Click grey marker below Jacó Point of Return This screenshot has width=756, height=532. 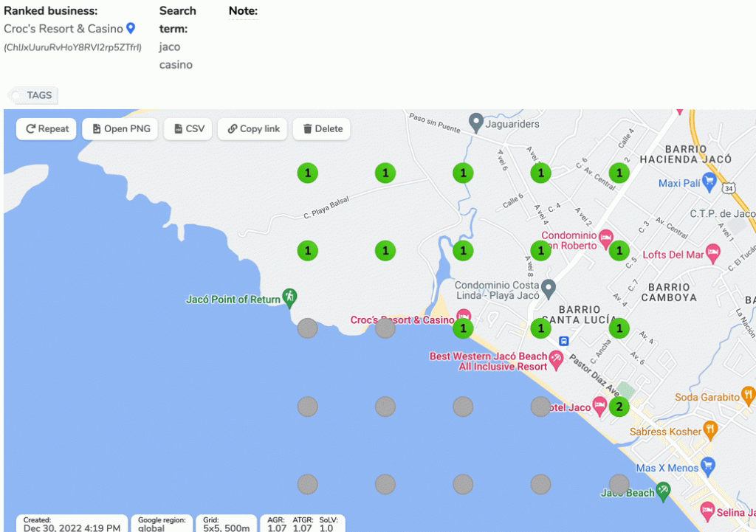[308, 328]
